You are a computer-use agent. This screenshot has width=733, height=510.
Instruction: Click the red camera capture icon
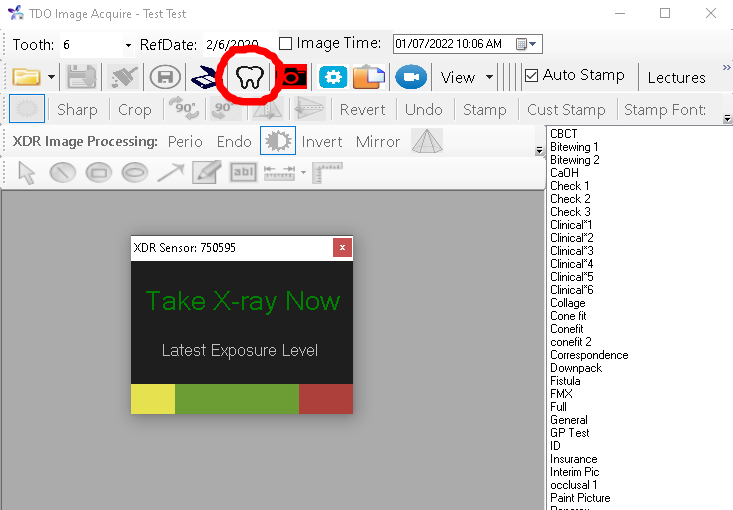click(x=292, y=77)
